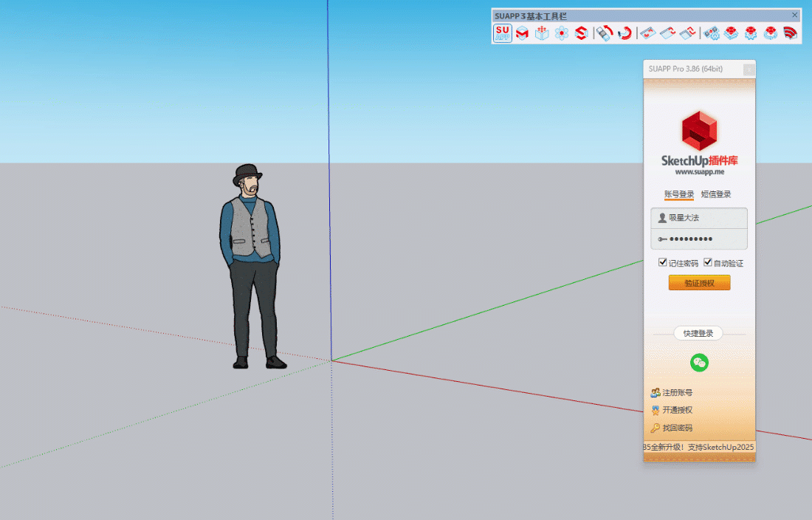812x520 pixels.
Task: Open the 注册账号 link
Action: (x=677, y=393)
